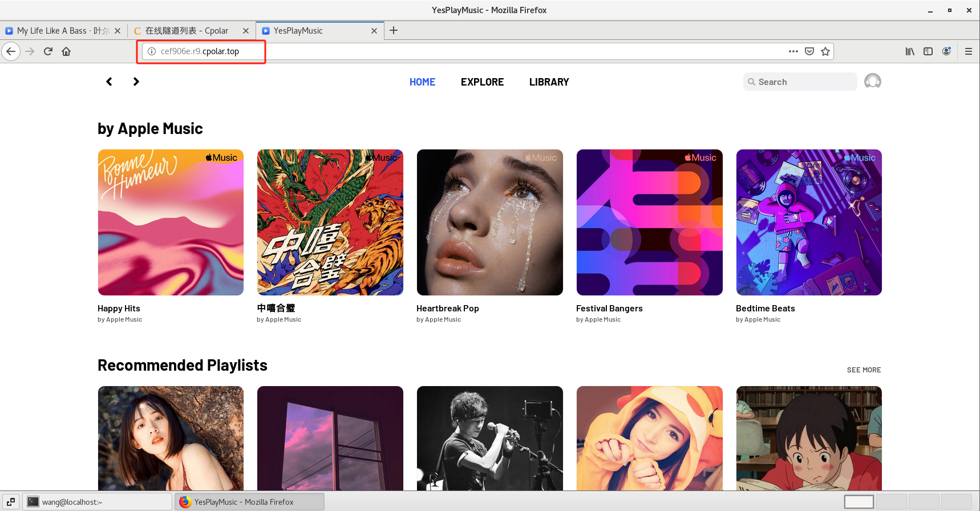Viewport: 980px width, 511px height.
Task: Close the YesPlayMusic tab
Action: (374, 31)
